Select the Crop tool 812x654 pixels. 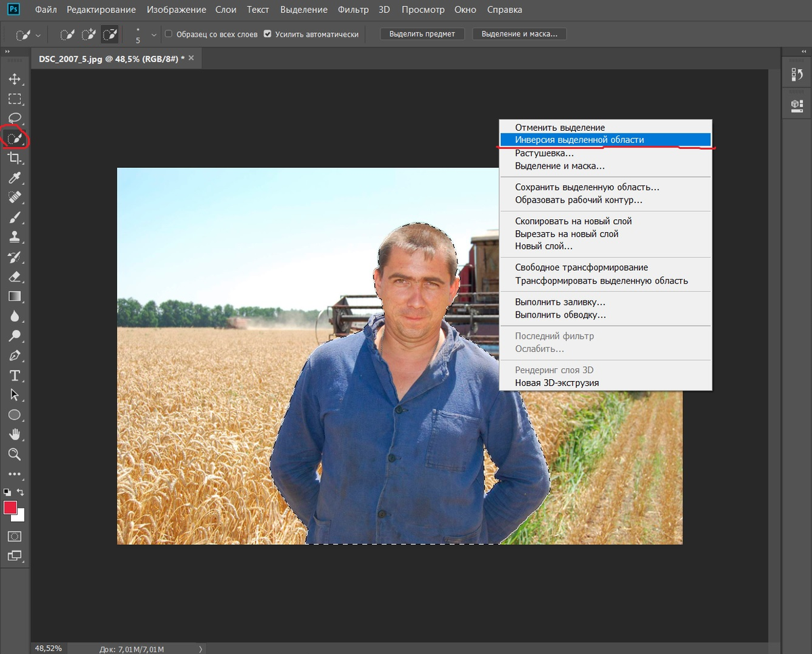(14, 158)
